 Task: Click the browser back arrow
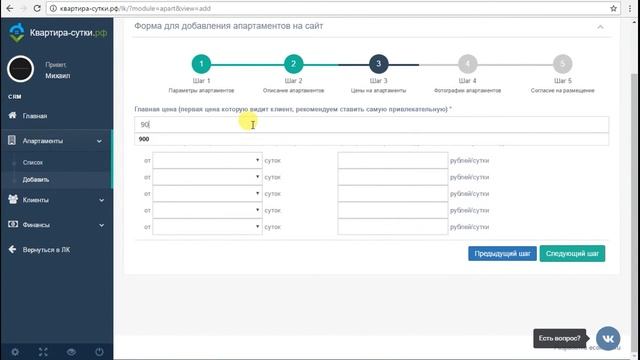click(10, 8)
